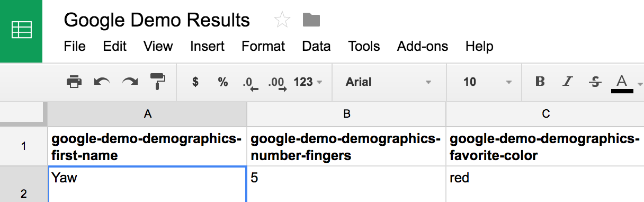This screenshot has width=644, height=202.
Task: Open the font size 10 dropdown
Action: click(487, 82)
